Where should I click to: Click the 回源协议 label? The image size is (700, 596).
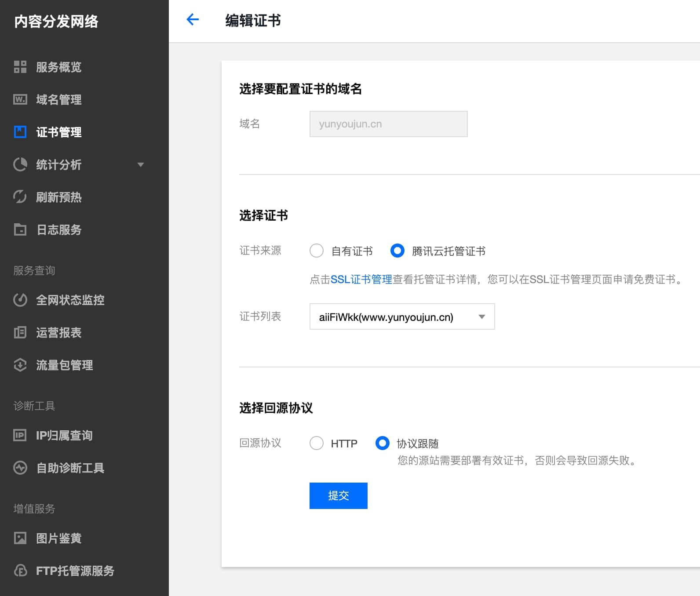tap(260, 443)
